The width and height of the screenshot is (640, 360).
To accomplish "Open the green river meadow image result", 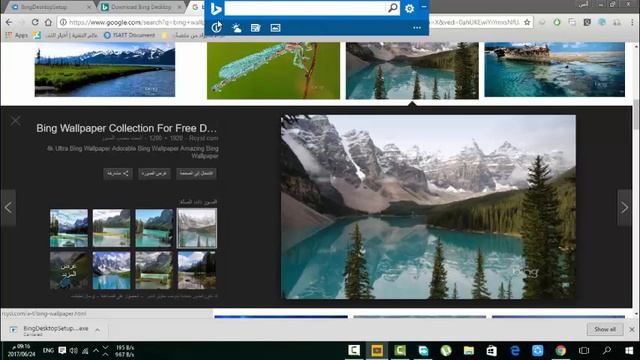I will tap(105, 69).
